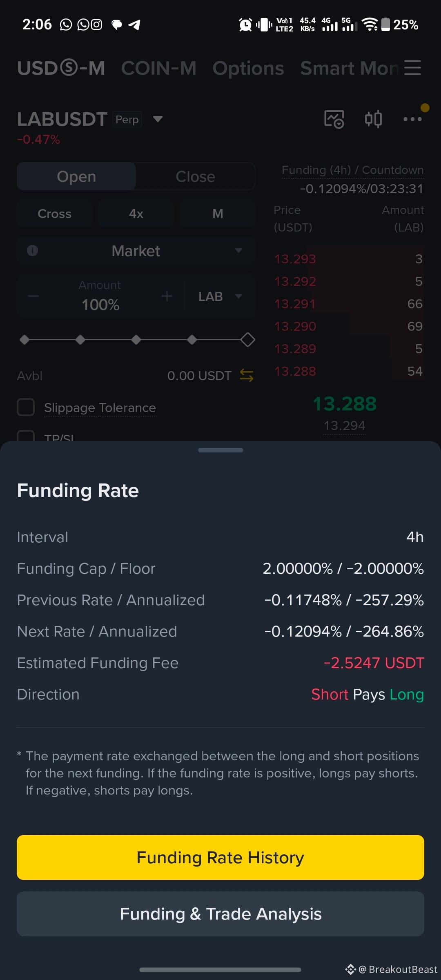
Task: Switch to the COIN-M tab
Action: 159,68
